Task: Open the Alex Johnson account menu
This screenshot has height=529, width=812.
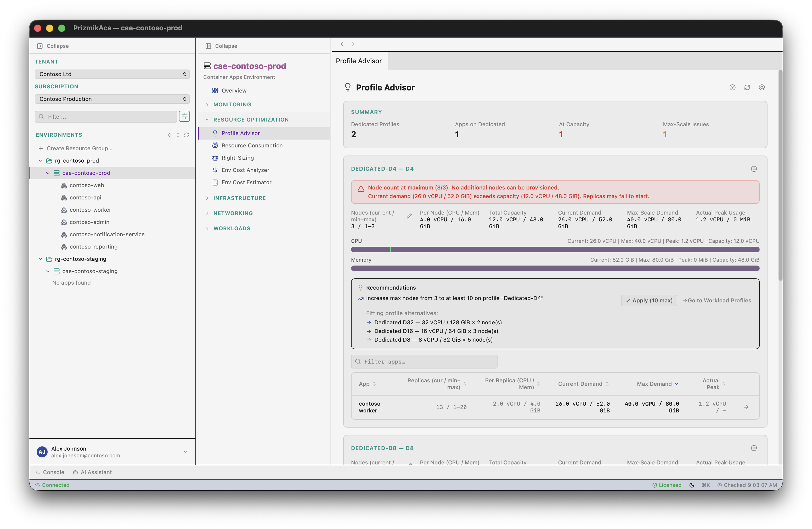Action: [x=112, y=452]
